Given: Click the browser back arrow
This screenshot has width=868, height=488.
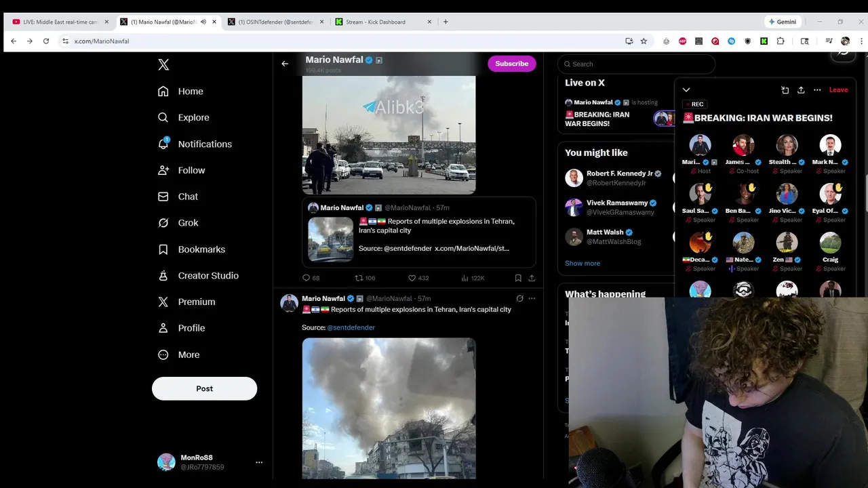Looking at the screenshot, I should pyautogui.click(x=13, y=41).
